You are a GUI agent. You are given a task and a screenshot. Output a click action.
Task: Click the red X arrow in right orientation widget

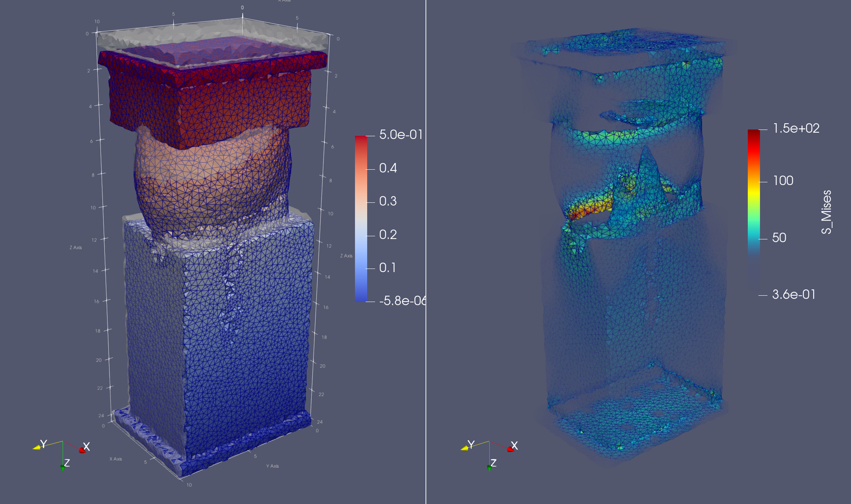click(510, 449)
